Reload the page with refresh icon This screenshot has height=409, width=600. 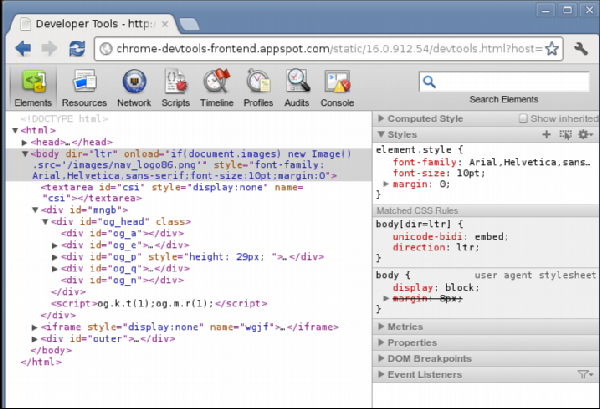(x=77, y=49)
